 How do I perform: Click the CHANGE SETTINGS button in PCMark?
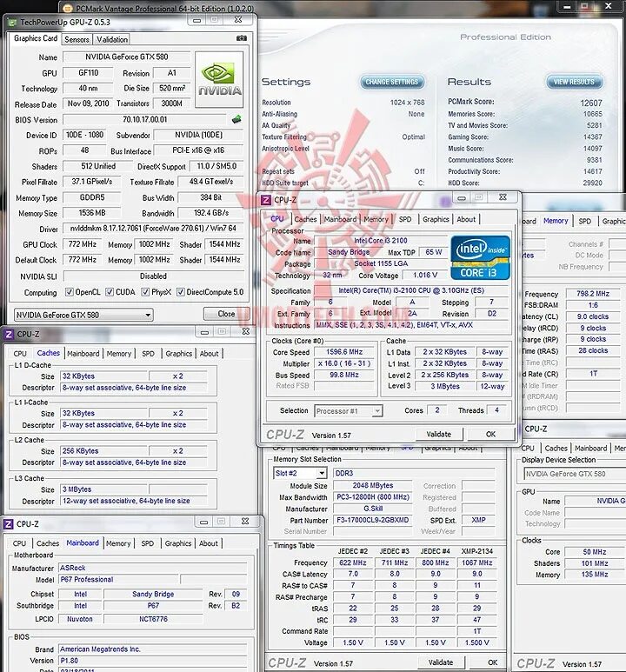tap(391, 82)
